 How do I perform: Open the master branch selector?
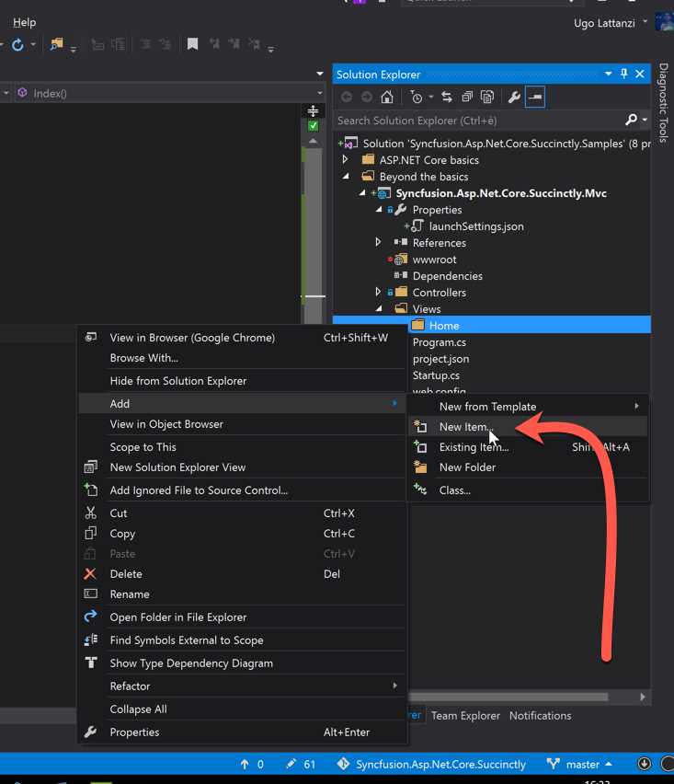pyautogui.click(x=582, y=764)
